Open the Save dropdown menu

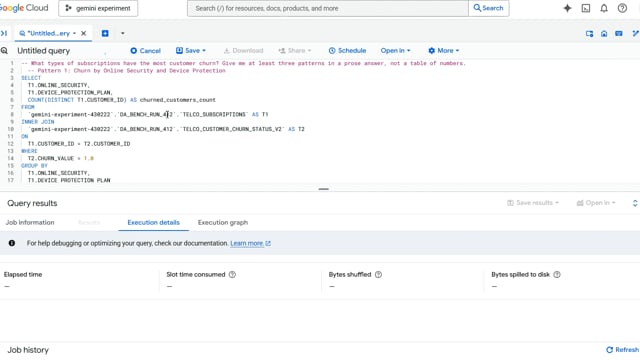tap(191, 51)
